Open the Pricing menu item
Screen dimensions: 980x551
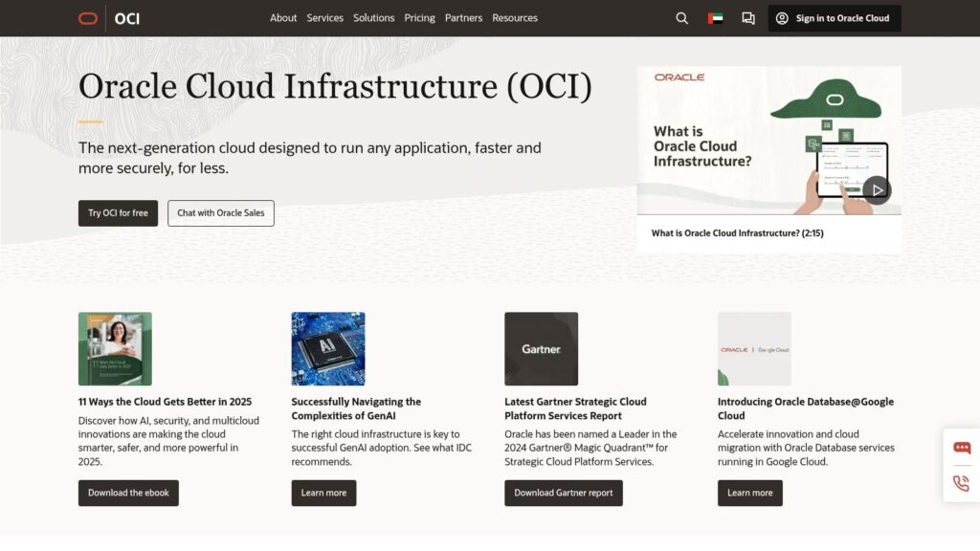point(419,18)
